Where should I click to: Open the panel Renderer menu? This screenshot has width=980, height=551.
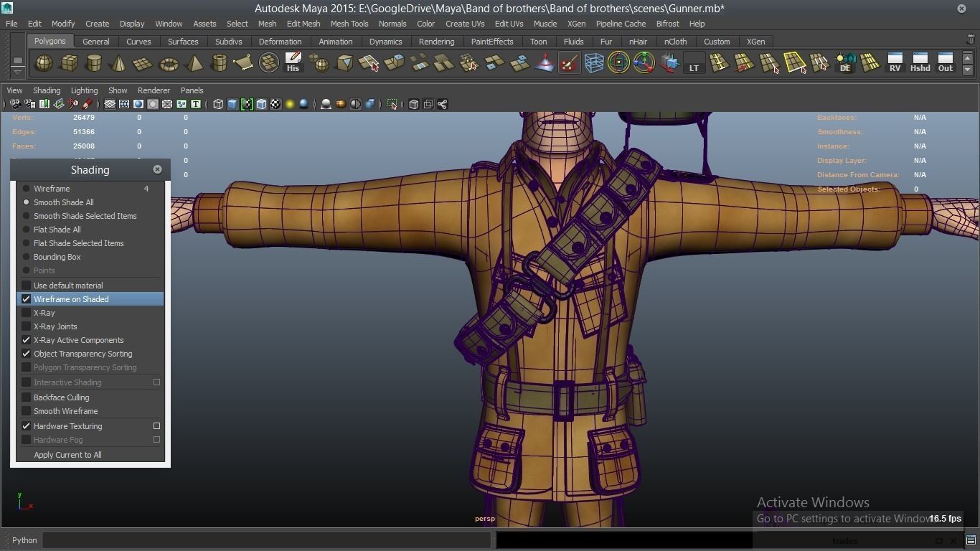pos(154,90)
